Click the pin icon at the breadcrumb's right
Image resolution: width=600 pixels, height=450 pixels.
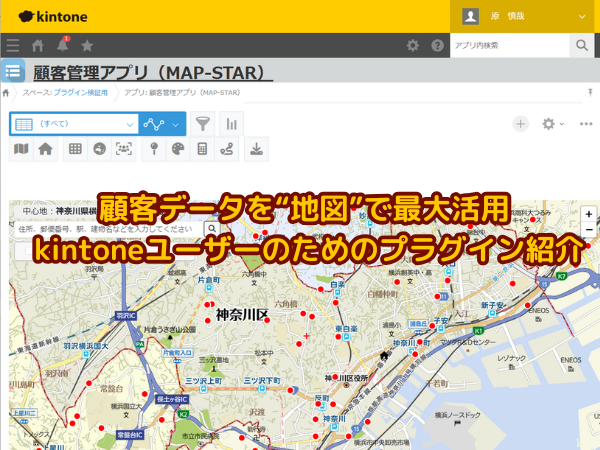tap(590, 92)
